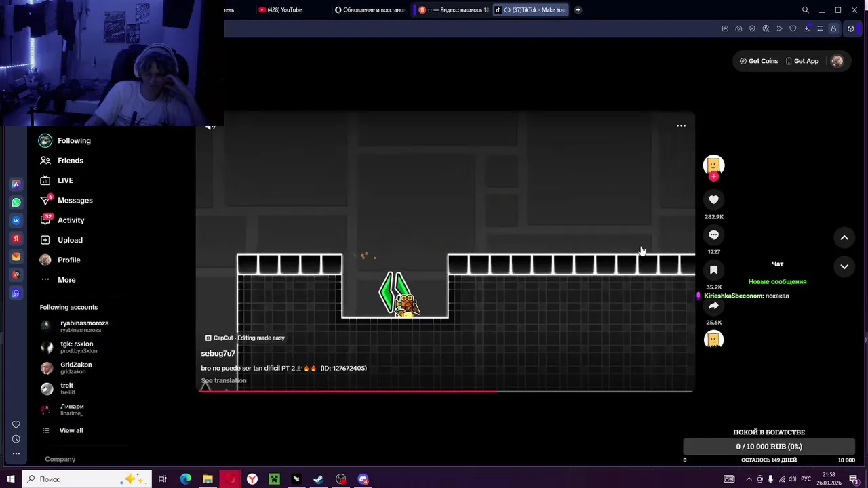Open Windows Start menu
868x488 pixels.
[x=11, y=479]
